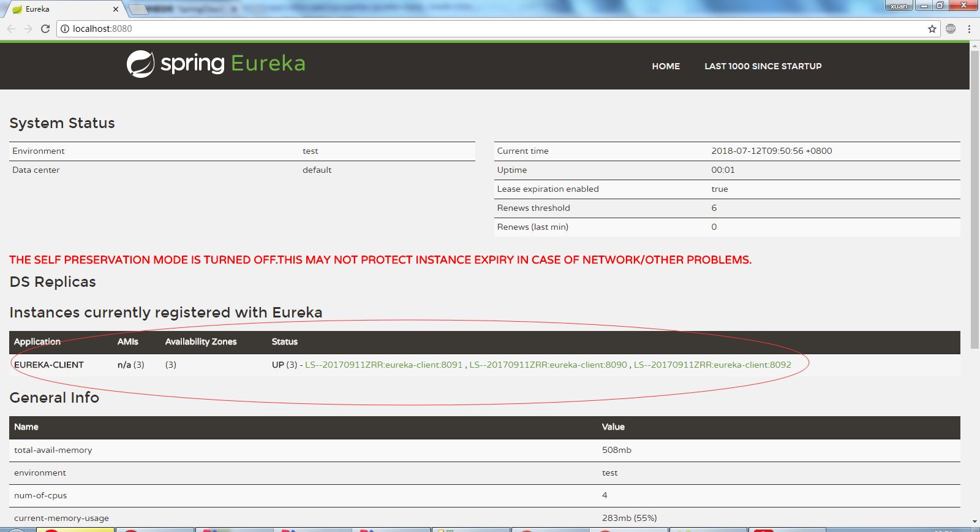This screenshot has height=532, width=980.
Task: Click the Environment row label
Action: [38, 151]
